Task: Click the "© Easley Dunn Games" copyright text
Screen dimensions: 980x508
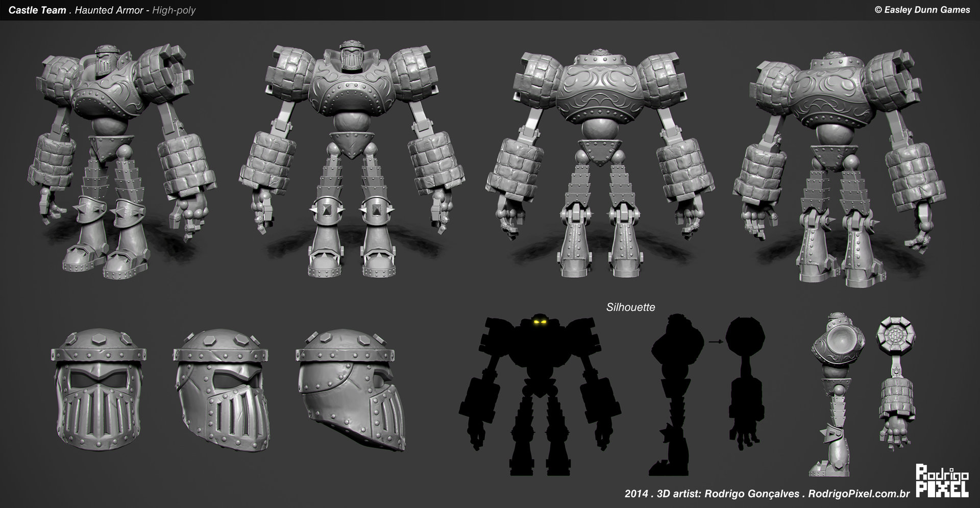Action: [922, 9]
